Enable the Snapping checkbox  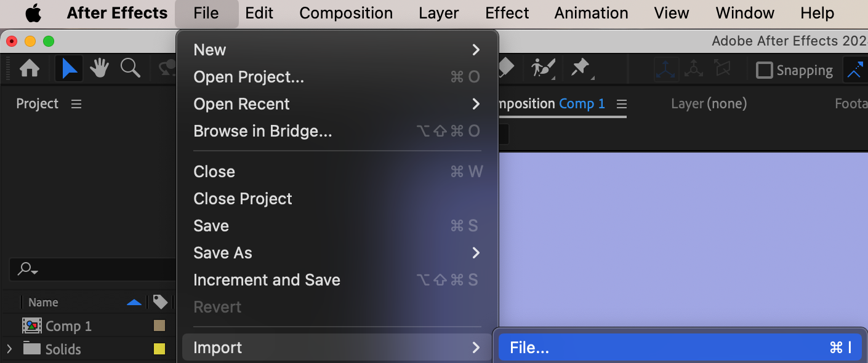[764, 70]
